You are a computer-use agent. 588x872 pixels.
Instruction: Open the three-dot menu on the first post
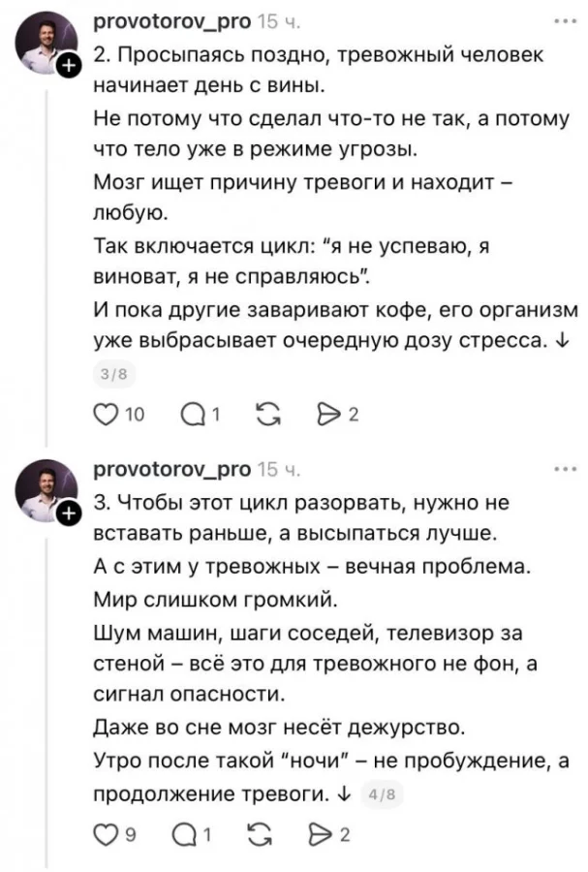pyautogui.click(x=565, y=19)
